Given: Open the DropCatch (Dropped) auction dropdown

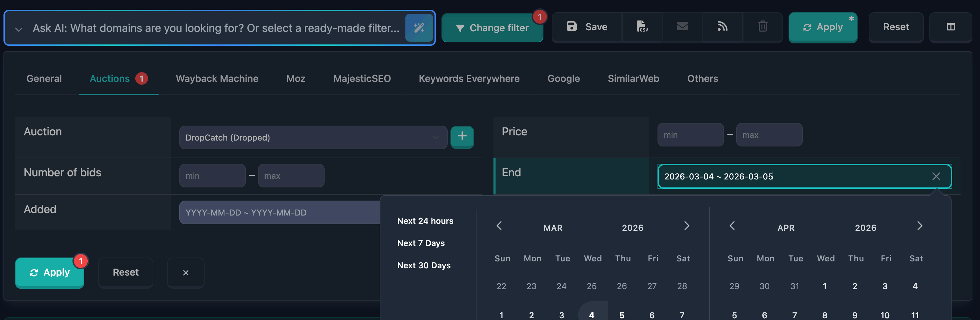Looking at the screenshot, I should 313,137.
